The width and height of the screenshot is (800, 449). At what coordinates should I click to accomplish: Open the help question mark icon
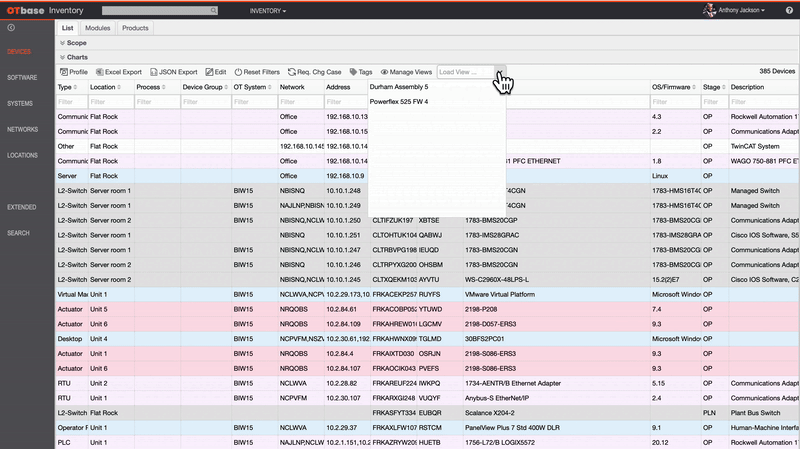tap(789, 10)
